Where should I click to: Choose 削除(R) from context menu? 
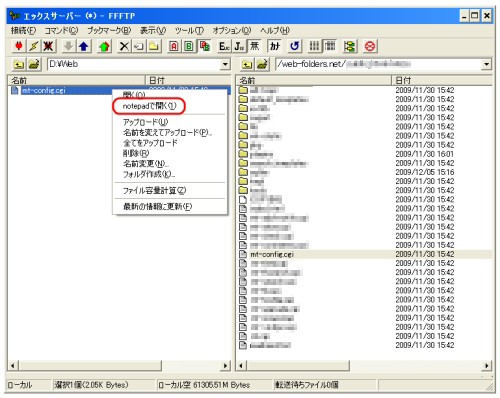point(170,153)
